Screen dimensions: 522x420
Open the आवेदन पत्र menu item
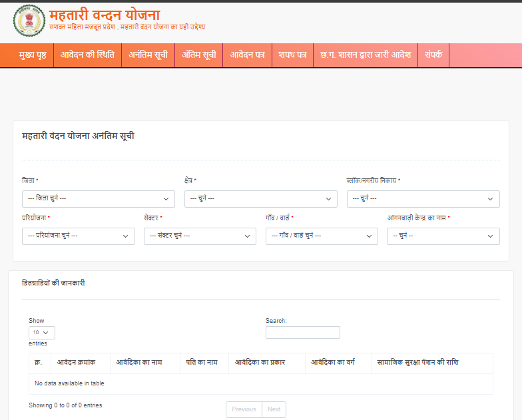click(x=248, y=55)
